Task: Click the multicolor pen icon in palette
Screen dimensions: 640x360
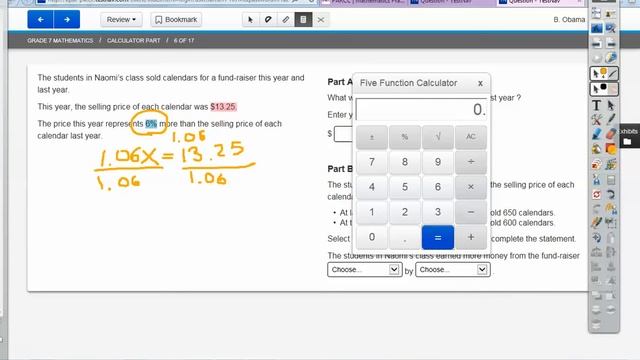Action: [596, 223]
